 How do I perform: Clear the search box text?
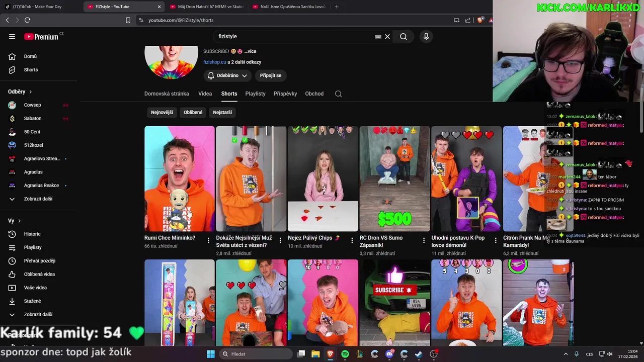(x=387, y=36)
